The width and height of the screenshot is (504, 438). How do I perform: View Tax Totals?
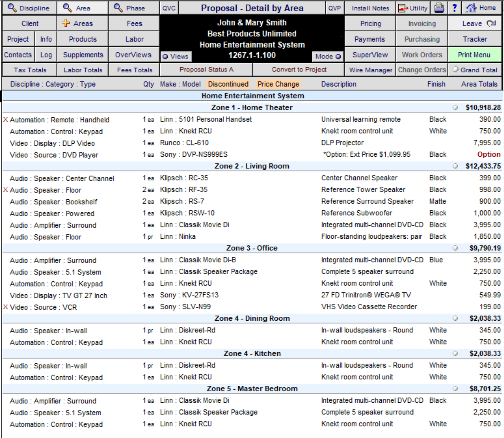coord(29,70)
